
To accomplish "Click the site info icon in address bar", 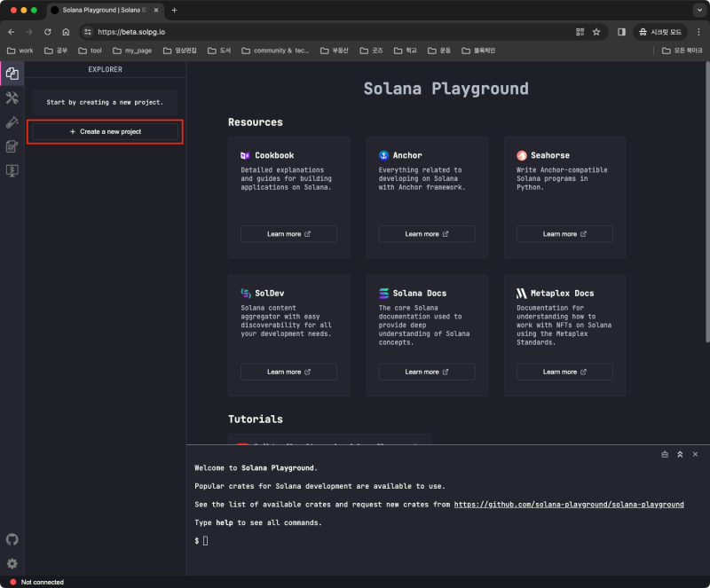I will click(x=88, y=32).
